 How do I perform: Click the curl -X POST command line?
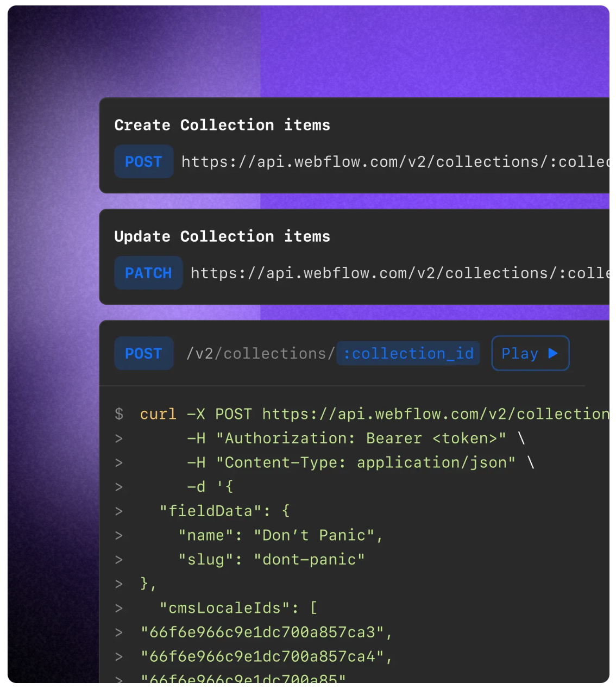374,414
